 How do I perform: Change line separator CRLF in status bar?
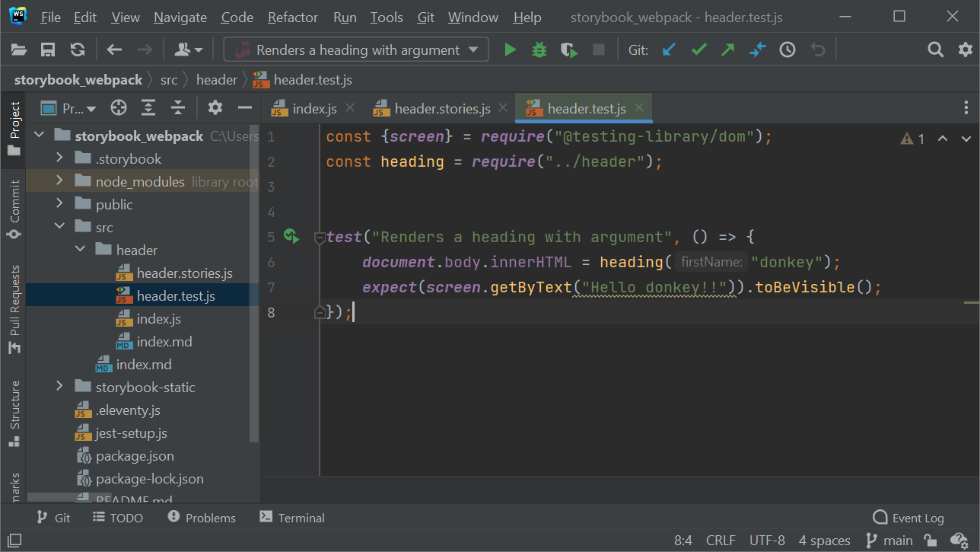(x=721, y=541)
